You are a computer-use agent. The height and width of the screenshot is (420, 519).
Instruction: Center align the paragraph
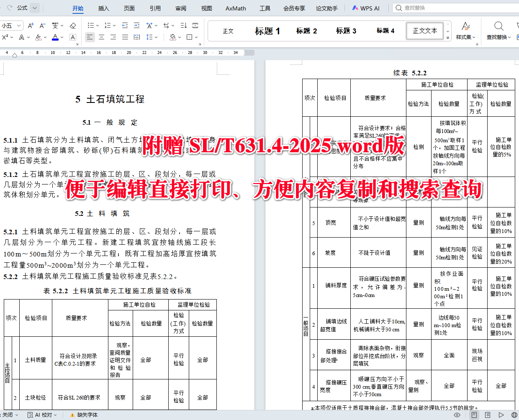[101, 37]
